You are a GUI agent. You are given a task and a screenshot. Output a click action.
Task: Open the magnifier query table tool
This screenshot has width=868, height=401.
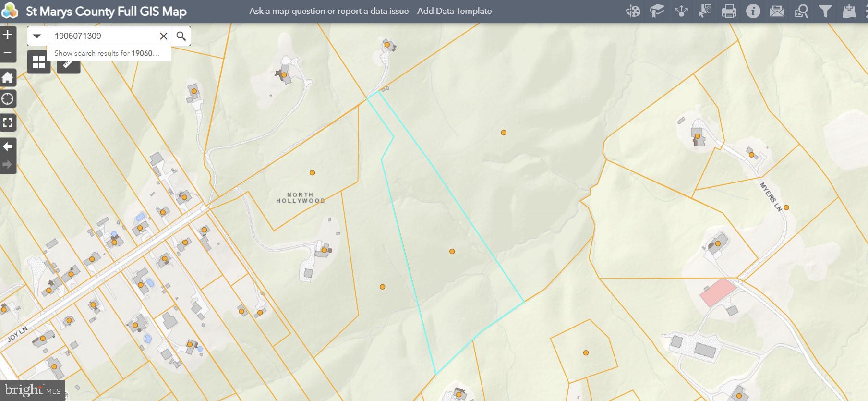tap(801, 11)
